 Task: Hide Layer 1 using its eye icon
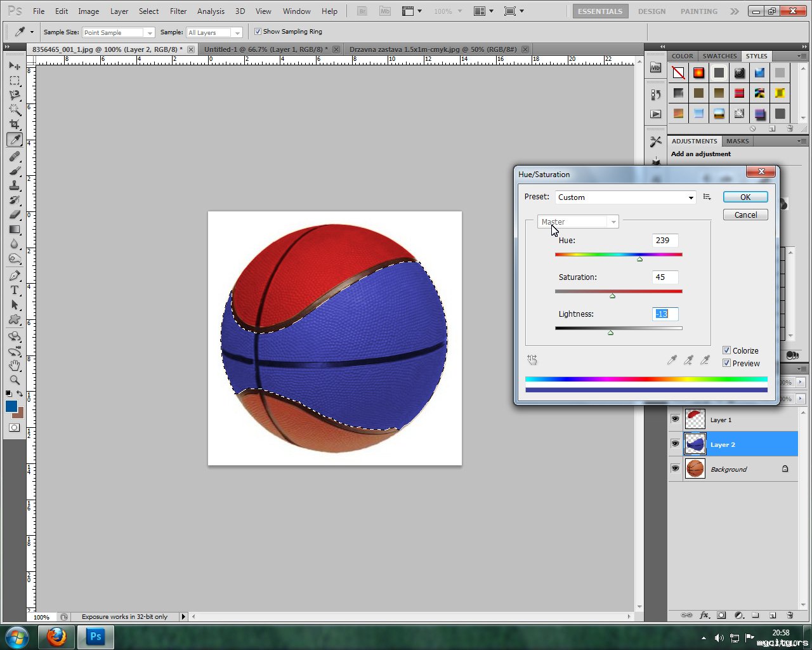675,420
